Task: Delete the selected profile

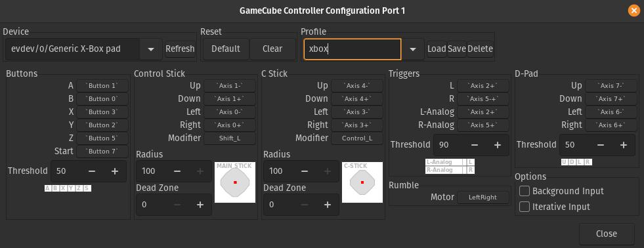Action: point(480,49)
